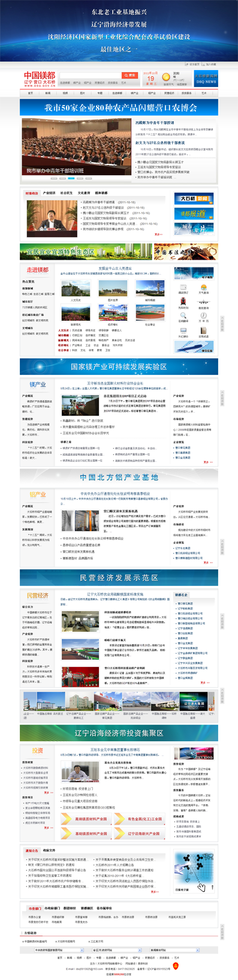This screenshot has height=980, width=238.
Task: Open the 人文历史 photo thumbnail
Action: click(76, 288)
